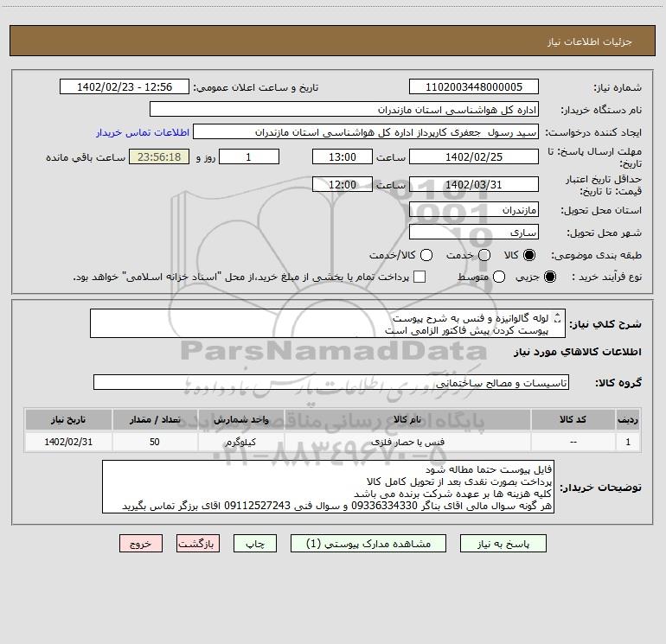The width and height of the screenshot is (666, 644).
Task: Click the پاسخ به نیاز button
Action: (503, 544)
